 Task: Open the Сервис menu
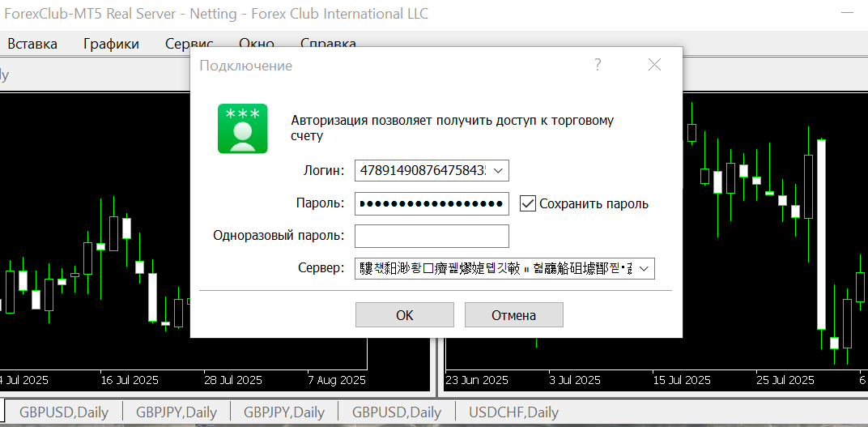pos(189,44)
